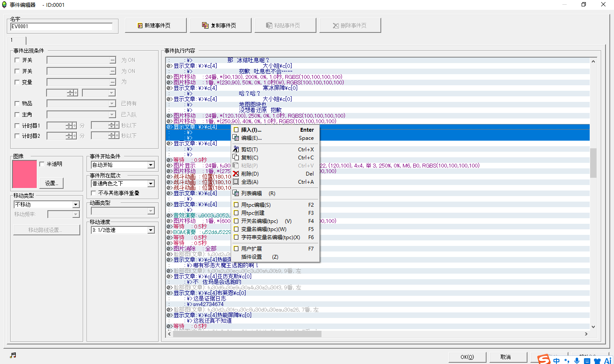
Task: Choose 用tpc编辑(S) from the context menu
Action: tap(275, 205)
